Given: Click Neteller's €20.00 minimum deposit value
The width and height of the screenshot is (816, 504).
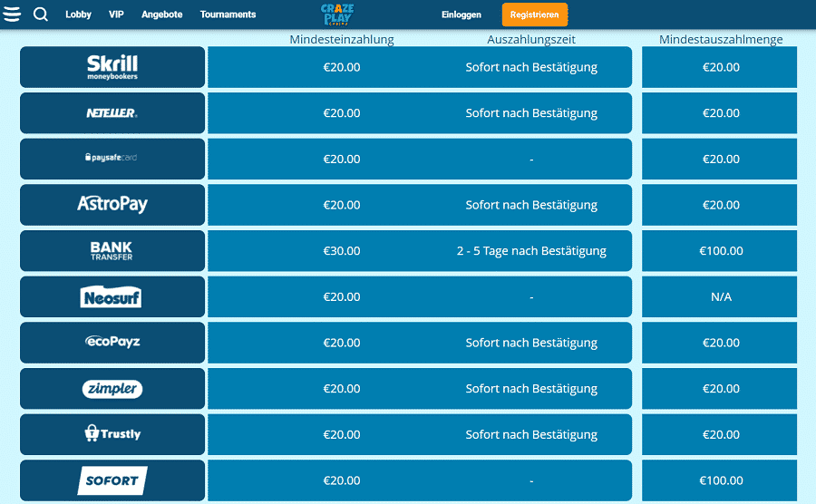Looking at the screenshot, I should [342, 113].
